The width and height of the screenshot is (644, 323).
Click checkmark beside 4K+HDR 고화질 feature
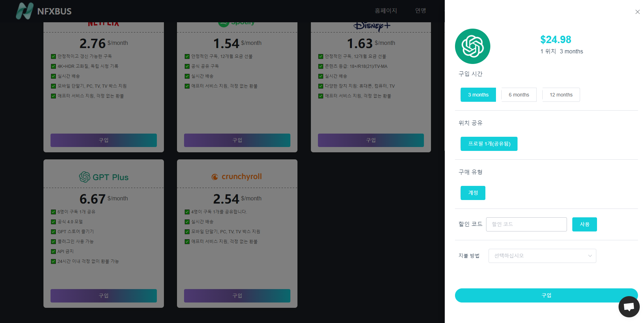53,66
